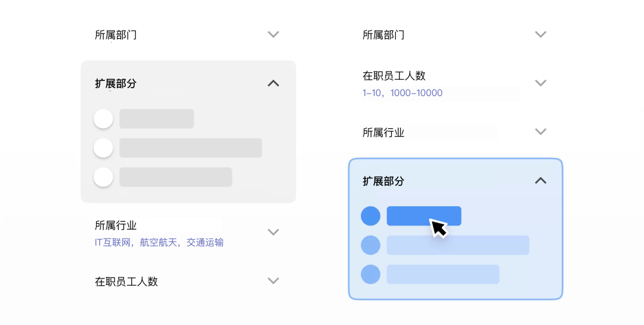Click the longest light-blue option bar
644x325 pixels.
click(458, 245)
